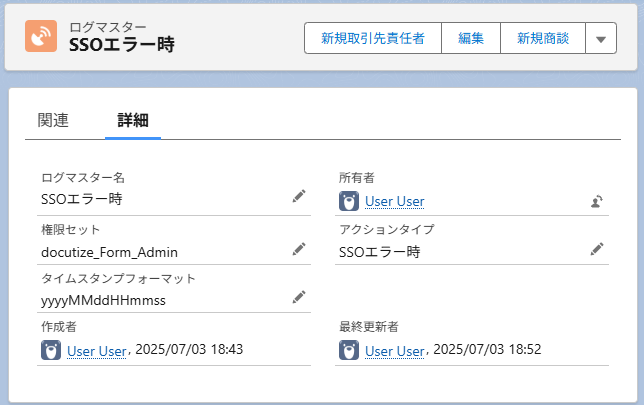Click the change owner icon beside 所有者
The image size is (644, 405).
(x=596, y=201)
